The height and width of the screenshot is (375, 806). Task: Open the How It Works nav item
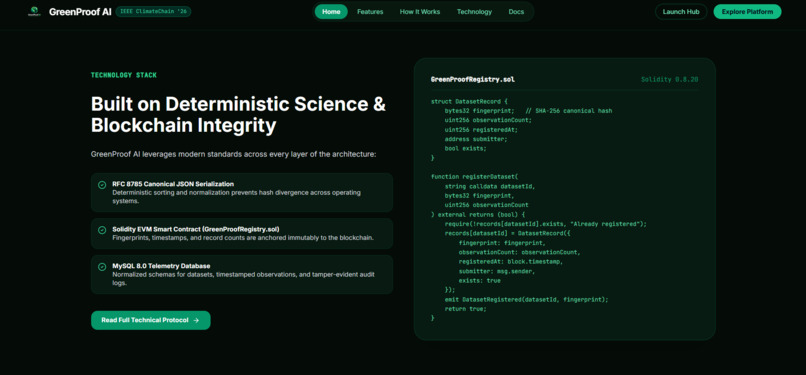coord(420,12)
